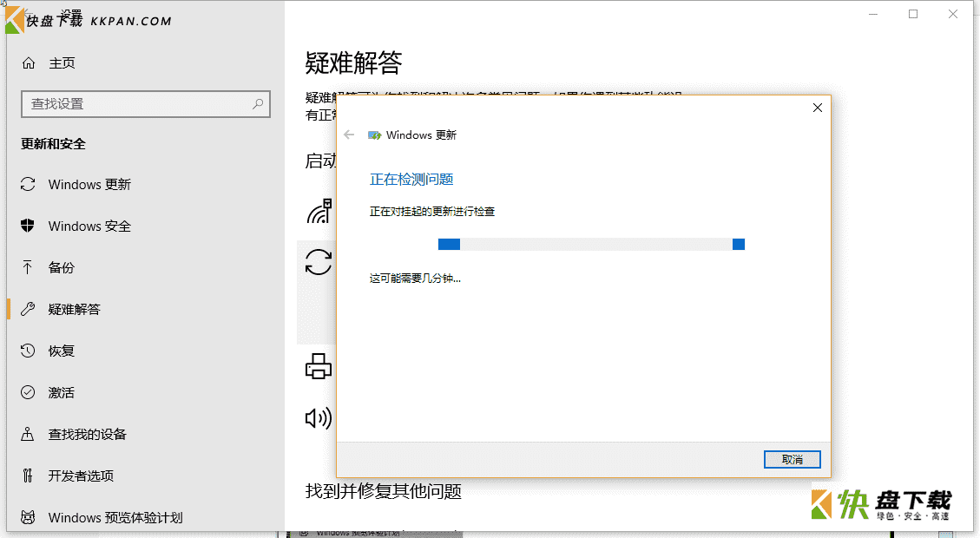Click the 查找我的设备 person locator icon

pyautogui.click(x=28, y=434)
